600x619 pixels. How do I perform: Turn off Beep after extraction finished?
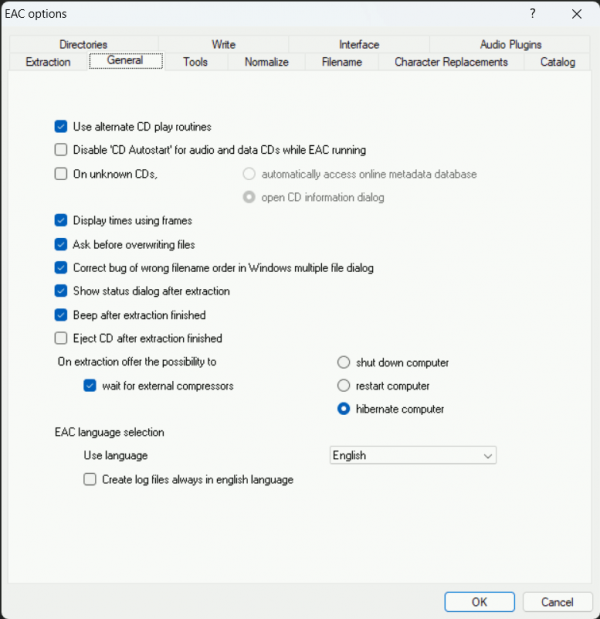click(61, 315)
